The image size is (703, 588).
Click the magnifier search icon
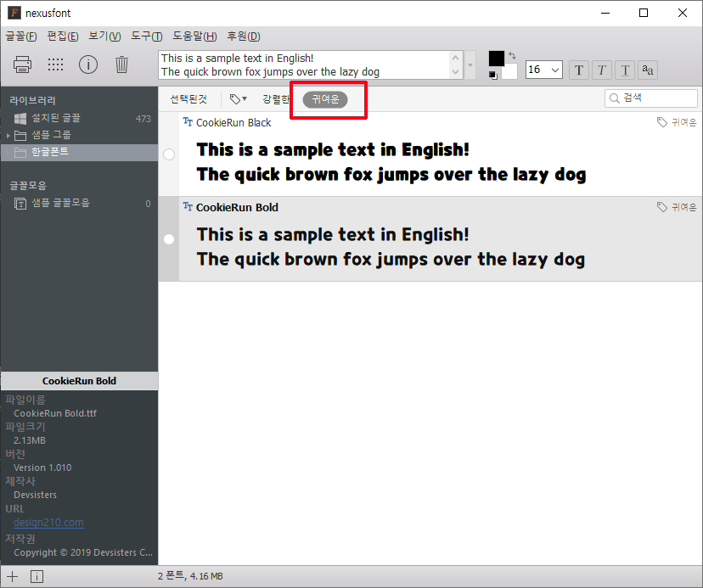click(x=614, y=98)
